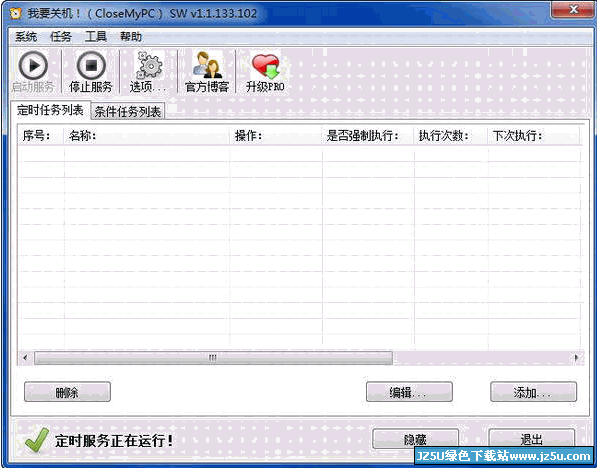Image resolution: width=597 pixels, height=468 pixels.
Task: Sort by the 操作 column header
Action: [276, 136]
